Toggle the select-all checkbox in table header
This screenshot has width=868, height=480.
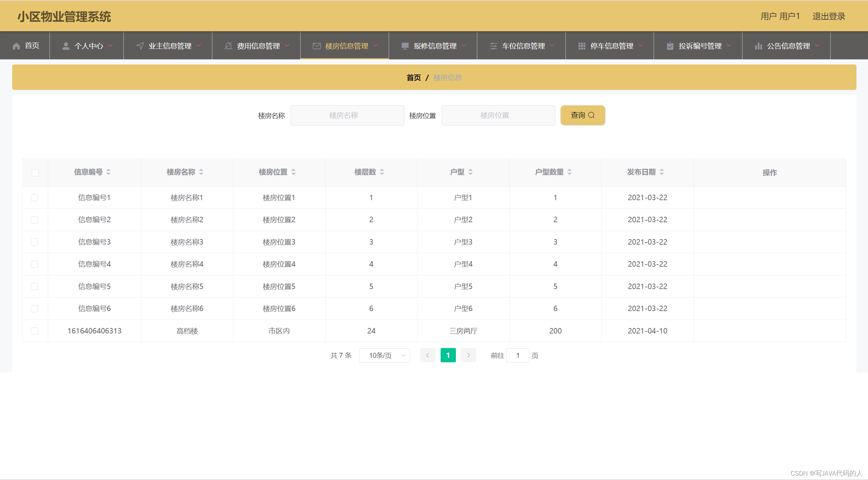click(35, 173)
